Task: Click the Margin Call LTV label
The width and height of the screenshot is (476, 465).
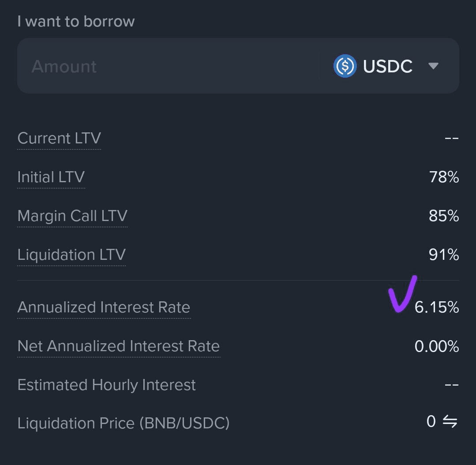Action: coord(72,216)
